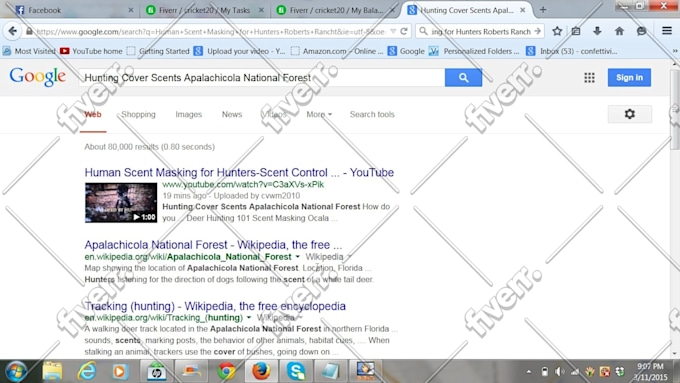The width and height of the screenshot is (680, 383).
Task: Open the Google bookmark in bookmarks bar
Action: pos(406,51)
